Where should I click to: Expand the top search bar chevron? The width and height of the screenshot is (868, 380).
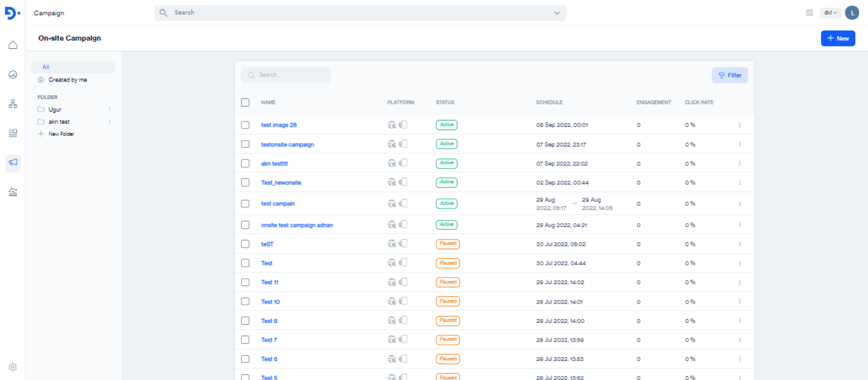557,13
